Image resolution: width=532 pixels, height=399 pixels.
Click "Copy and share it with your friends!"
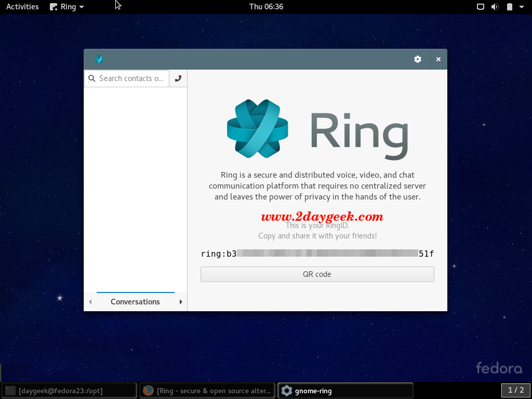(x=317, y=236)
